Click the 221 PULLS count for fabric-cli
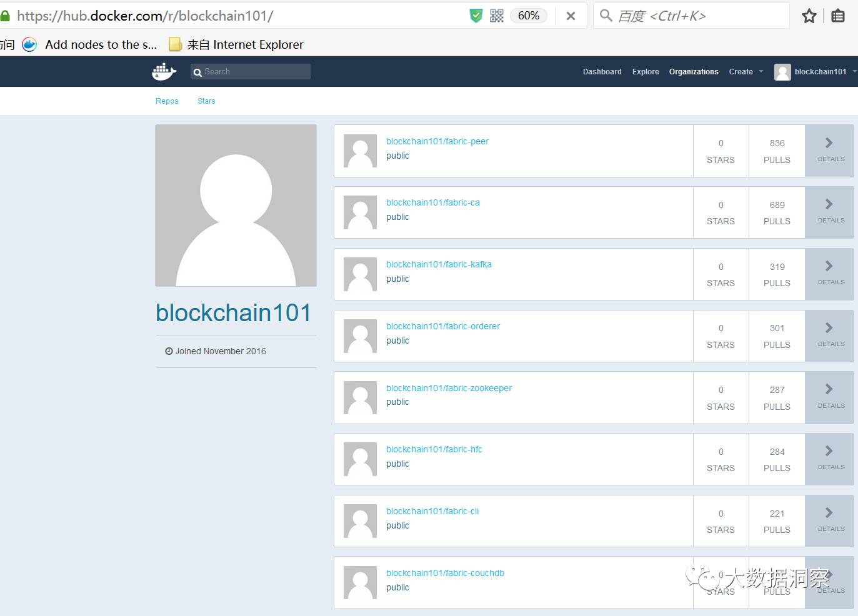This screenshot has width=858, height=616. 777,522
